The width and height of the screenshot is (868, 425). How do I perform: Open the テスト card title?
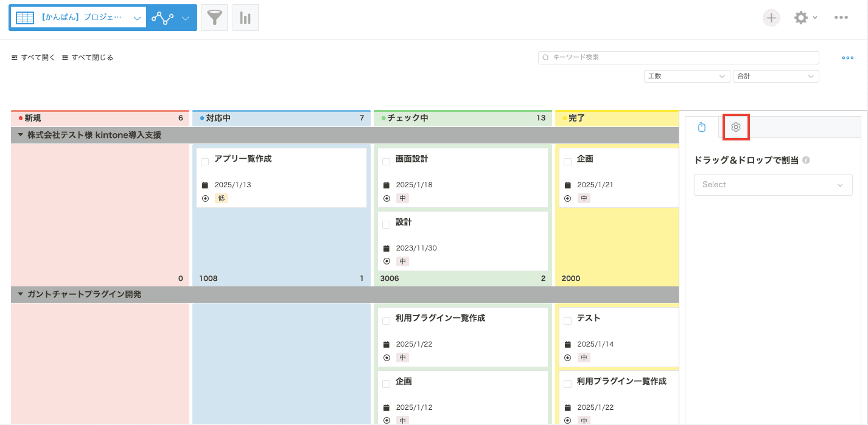(x=589, y=318)
